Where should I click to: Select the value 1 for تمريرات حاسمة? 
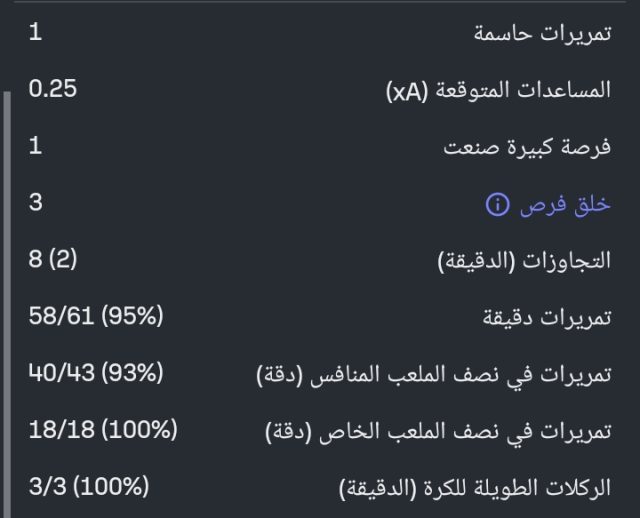36,32
